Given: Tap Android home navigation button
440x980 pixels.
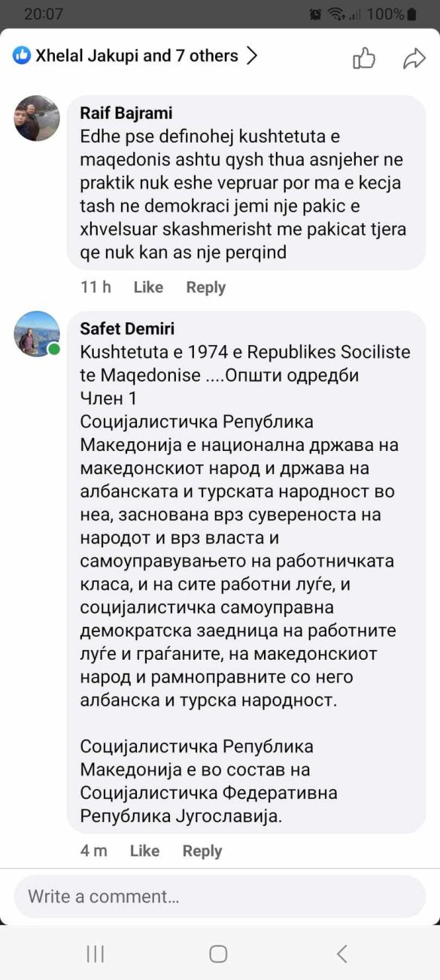Looking at the screenshot, I should tap(219, 954).
